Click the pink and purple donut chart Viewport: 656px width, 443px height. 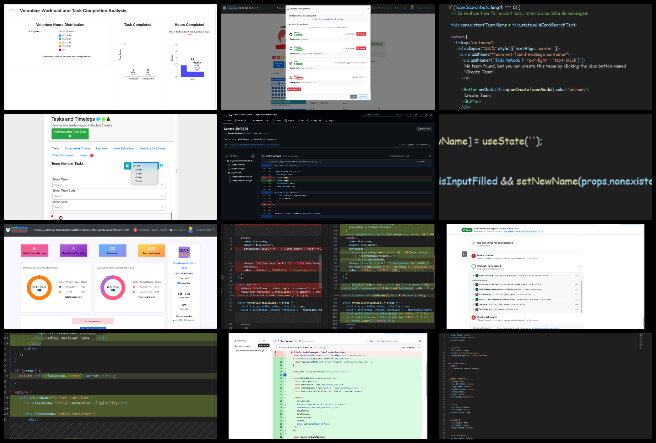tap(113, 287)
